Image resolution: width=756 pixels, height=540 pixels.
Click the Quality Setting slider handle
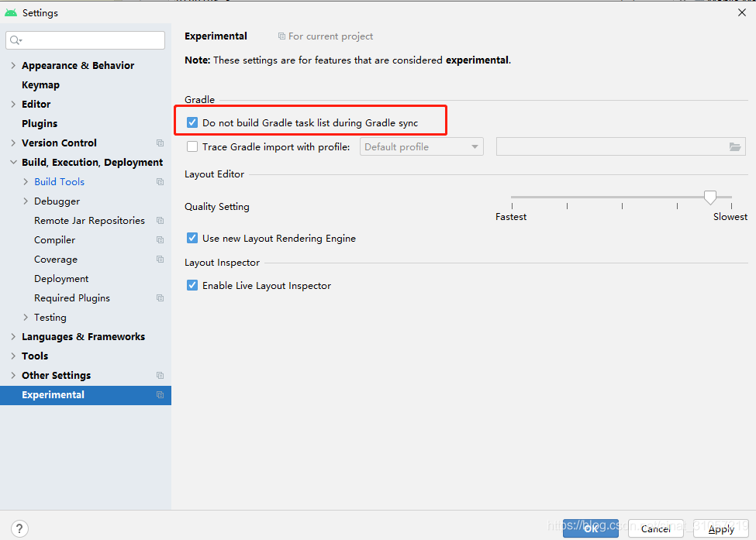point(709,197)
